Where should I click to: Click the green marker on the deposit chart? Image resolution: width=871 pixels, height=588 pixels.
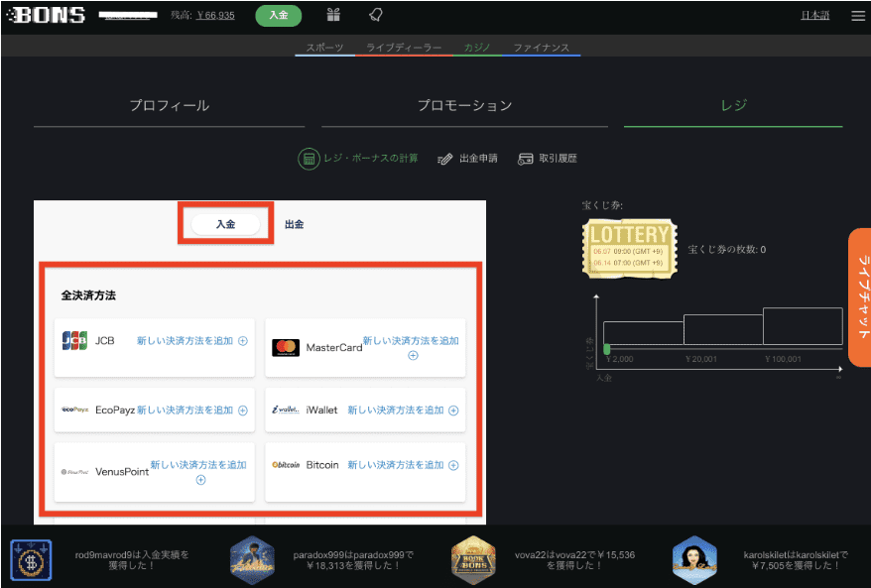pos(606,349)
